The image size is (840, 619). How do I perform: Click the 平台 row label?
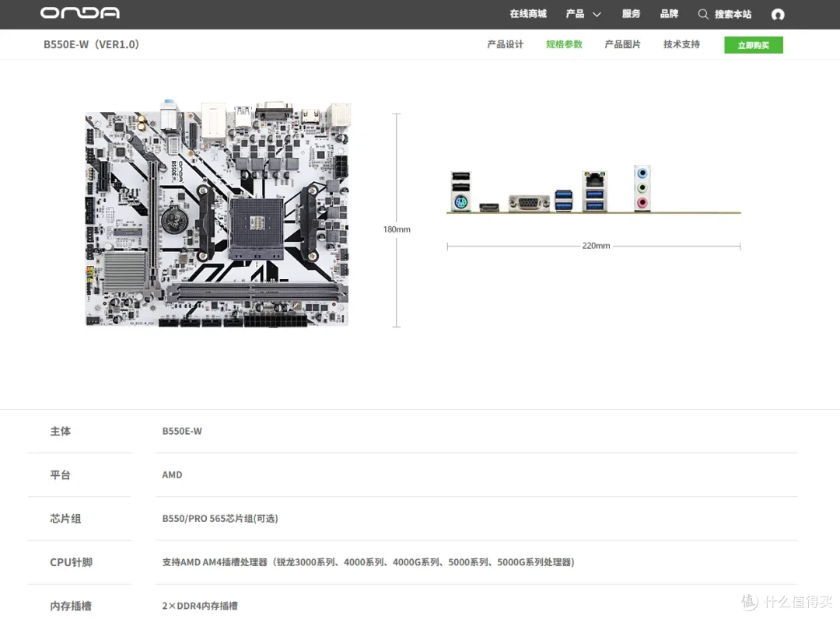61,475
